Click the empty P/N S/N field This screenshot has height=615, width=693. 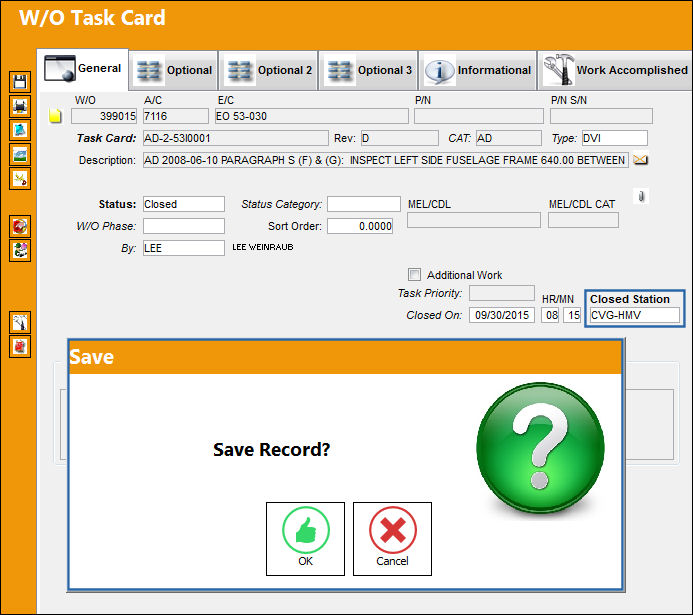point(601,116)
